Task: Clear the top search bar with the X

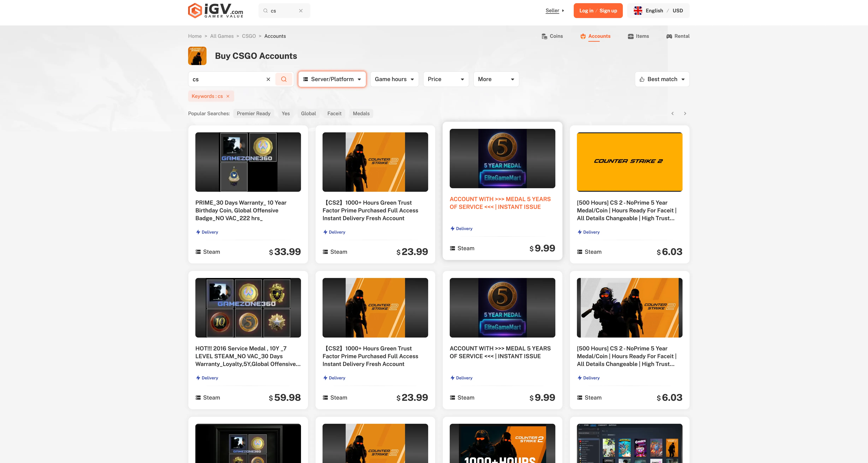Action: [x=301, y=10]
